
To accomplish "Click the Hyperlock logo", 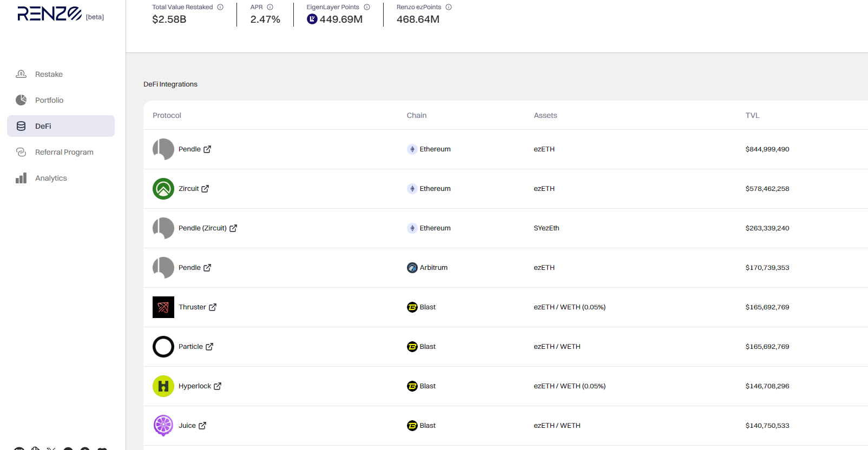I will [163, 386].
